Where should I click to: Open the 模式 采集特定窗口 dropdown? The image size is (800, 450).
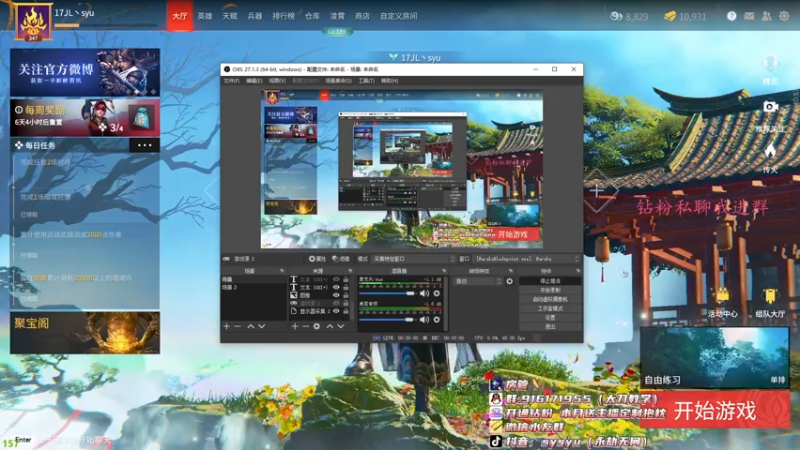pyautogui.click(x=413, y=259)
